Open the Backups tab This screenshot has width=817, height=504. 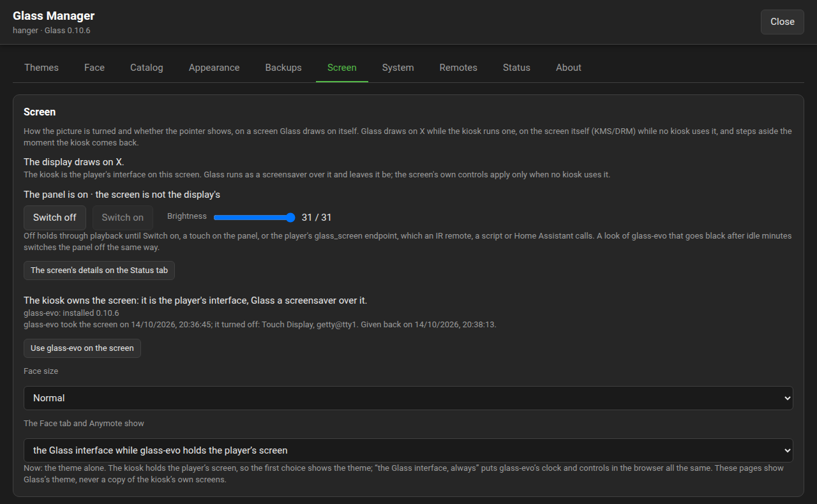click(x=283, y=68)
